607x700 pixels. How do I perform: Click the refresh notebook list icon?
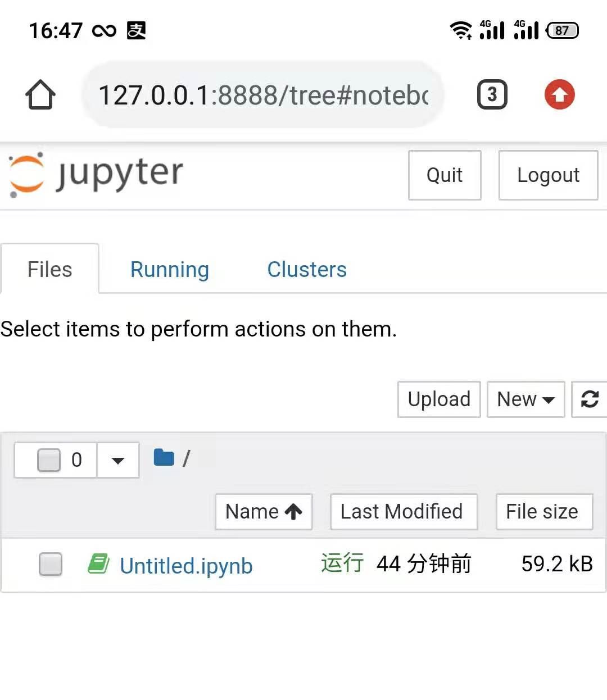click(x=589, y=399)
